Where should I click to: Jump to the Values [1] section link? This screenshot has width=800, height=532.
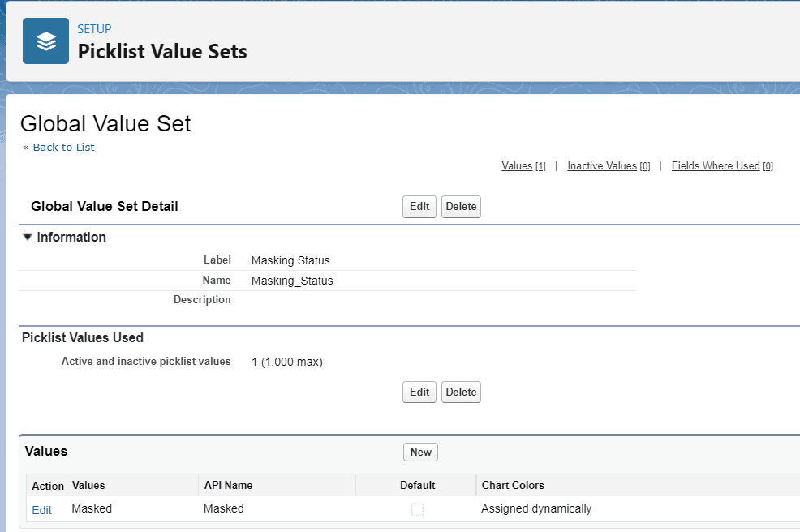click(x=517, y=166)
